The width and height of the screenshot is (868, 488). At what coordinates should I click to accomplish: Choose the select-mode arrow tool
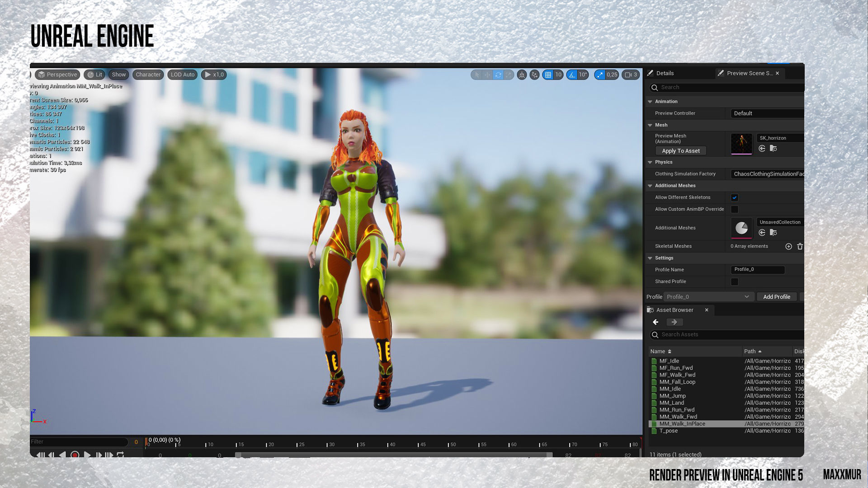tap(476, 75)
